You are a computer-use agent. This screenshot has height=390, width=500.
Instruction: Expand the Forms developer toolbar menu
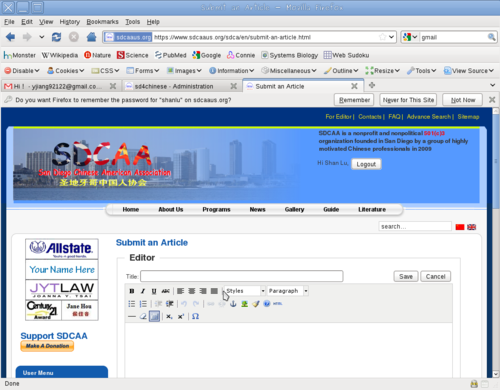tap(143, 71)
